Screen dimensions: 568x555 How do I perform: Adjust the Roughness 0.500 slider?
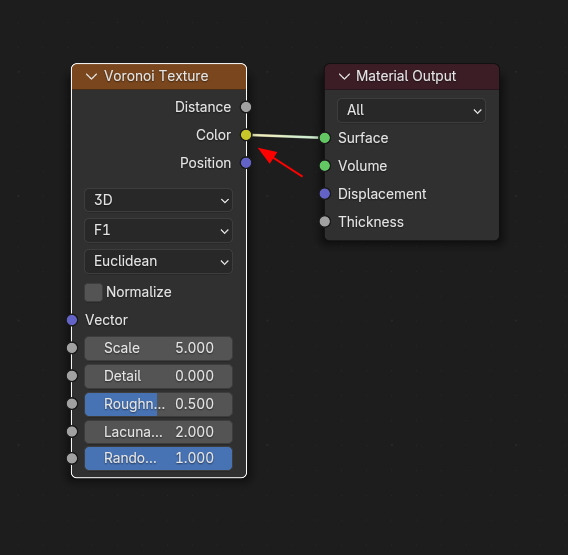tap(158, 404)
